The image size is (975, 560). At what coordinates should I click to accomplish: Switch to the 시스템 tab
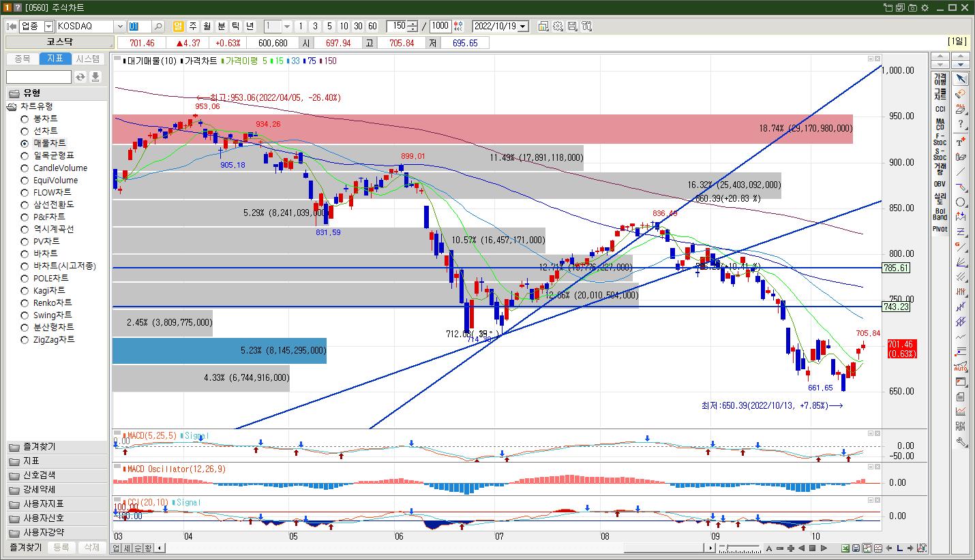pyautogui.click(x=88, y=59)
